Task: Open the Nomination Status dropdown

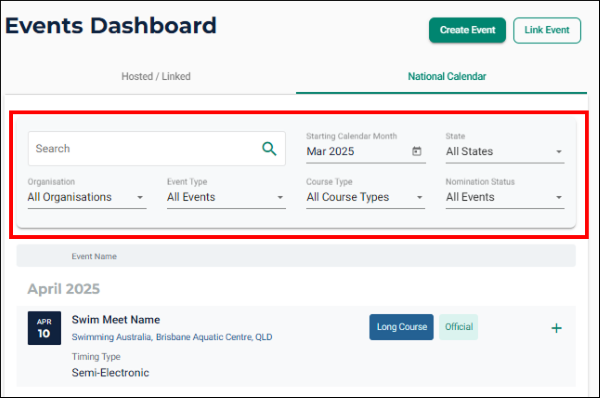Action: [x=505, y=197]
